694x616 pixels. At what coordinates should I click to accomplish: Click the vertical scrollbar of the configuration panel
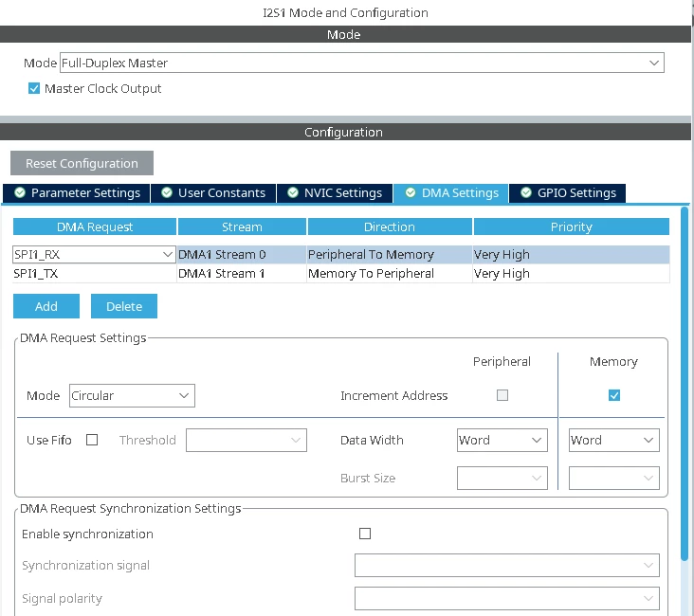pos(685,383)
